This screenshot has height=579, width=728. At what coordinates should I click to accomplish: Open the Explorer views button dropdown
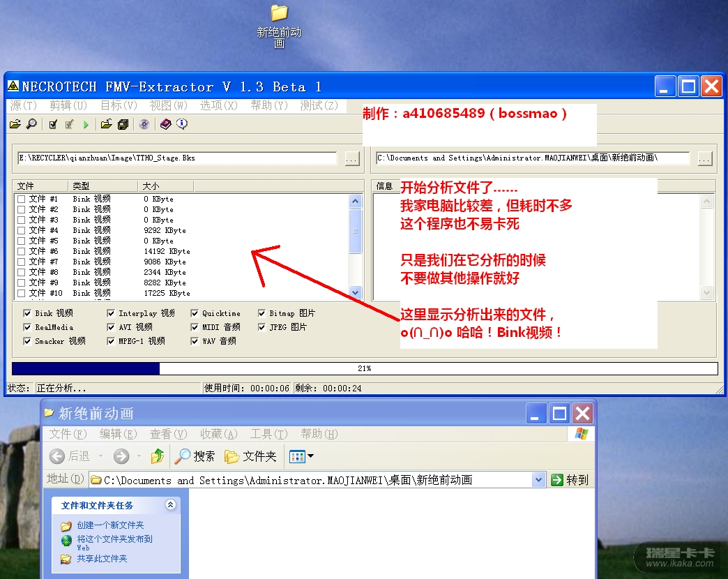coord(310,456)
